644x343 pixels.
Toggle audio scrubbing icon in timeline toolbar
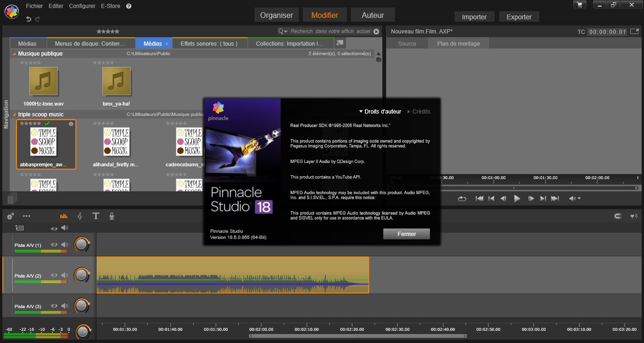tap(634, 216)
